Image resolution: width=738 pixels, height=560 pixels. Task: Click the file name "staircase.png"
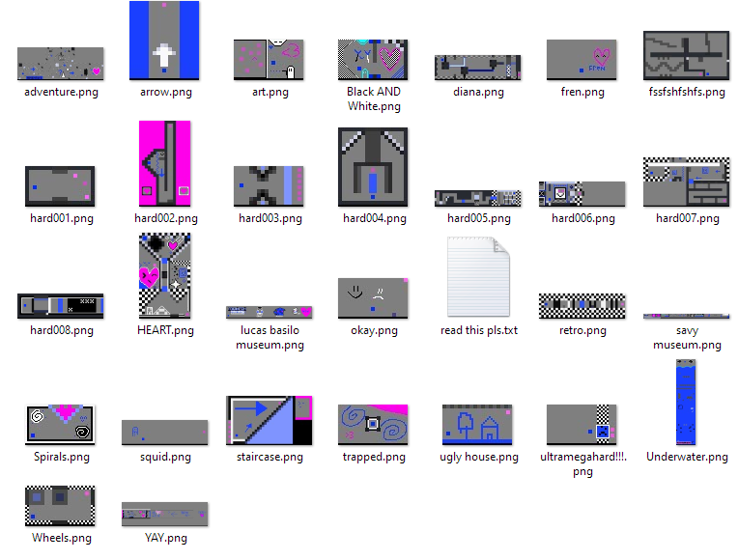click(270, 457)
